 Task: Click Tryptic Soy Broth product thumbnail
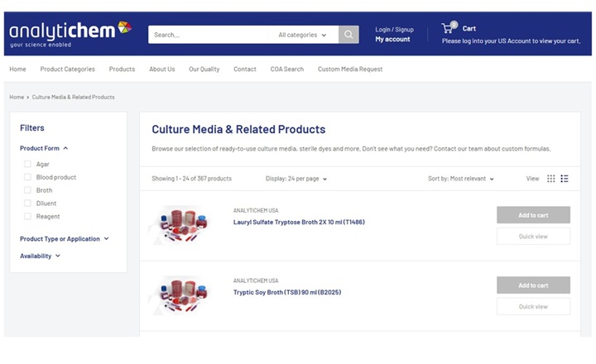(x=180, y=295)
